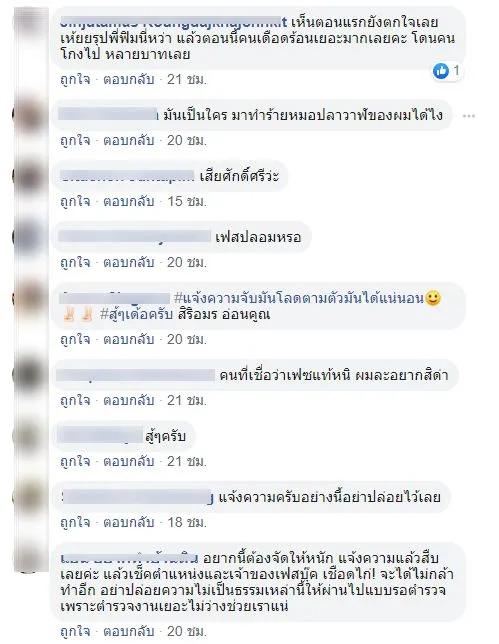This screenshot has height=644, width=499.
Task: Open avatar next to เฟสปลอมหรอ comment
Action: point(30,237)
